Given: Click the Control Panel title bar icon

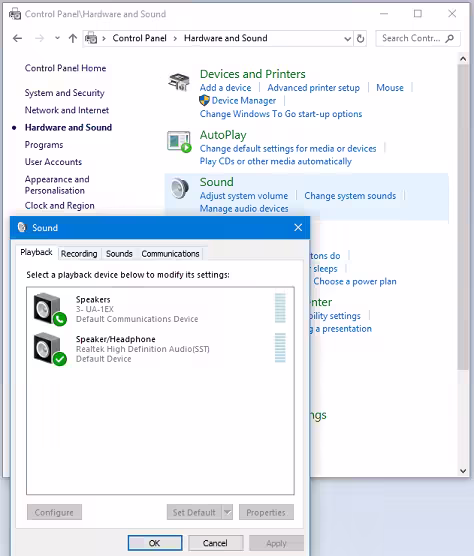Looking at the screenshot, I should coord(15,14).
